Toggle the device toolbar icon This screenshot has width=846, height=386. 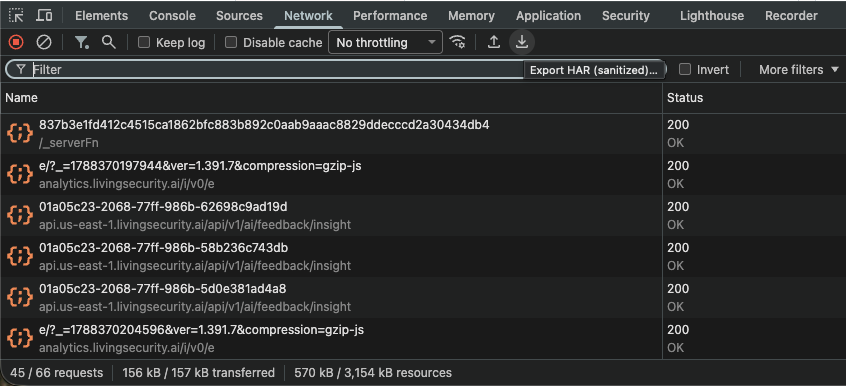[44, 16]
